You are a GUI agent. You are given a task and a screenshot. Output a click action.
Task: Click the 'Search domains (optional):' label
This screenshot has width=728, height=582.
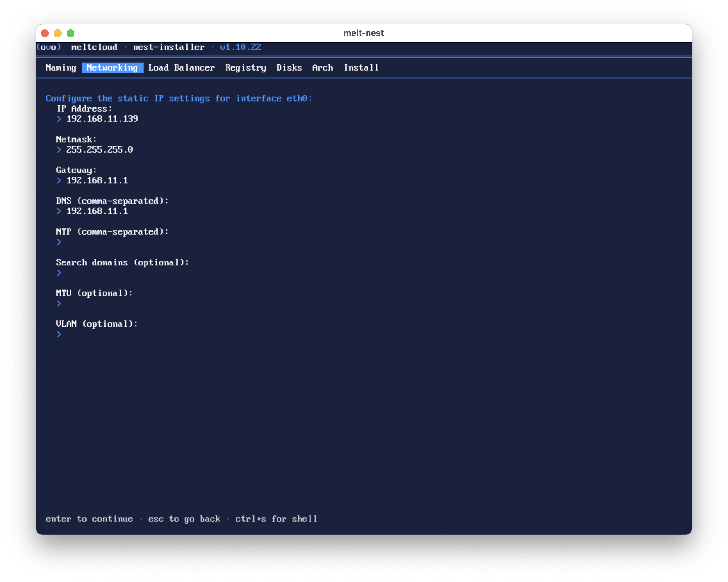(122, 262)
